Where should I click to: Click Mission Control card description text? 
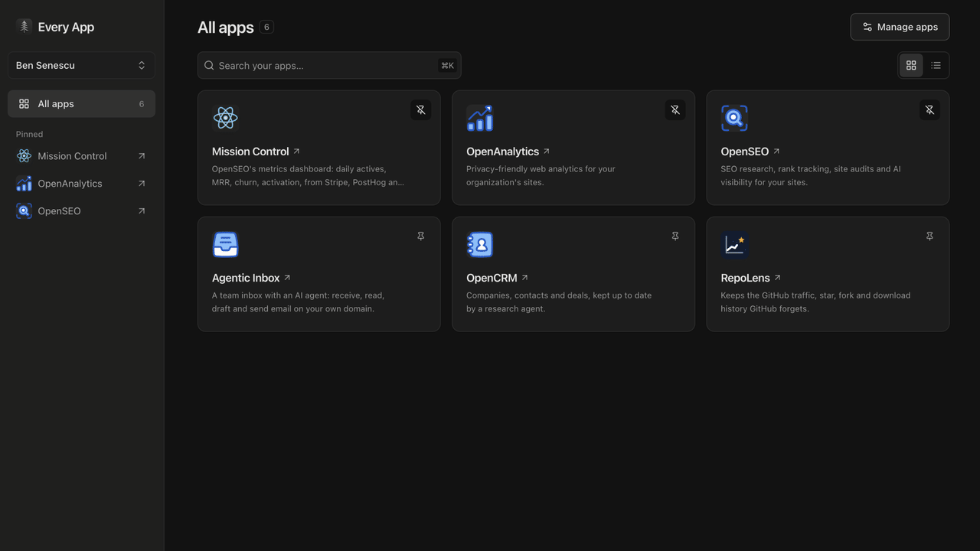tap(308, 175)
